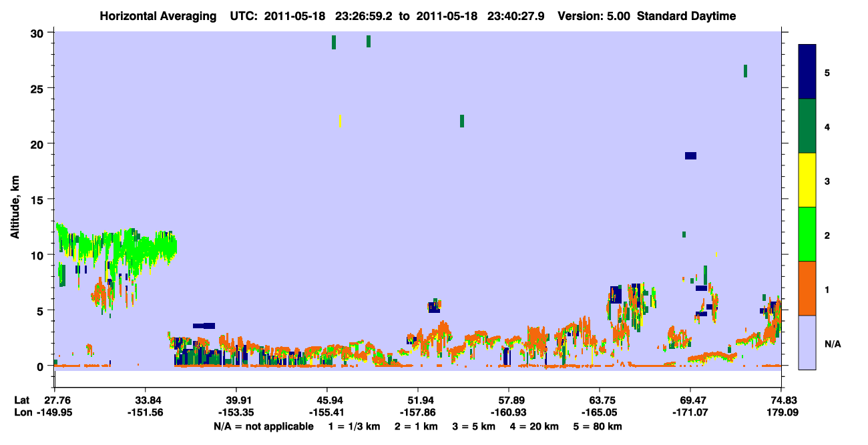Select the longitude value '-151.56'

145,412
